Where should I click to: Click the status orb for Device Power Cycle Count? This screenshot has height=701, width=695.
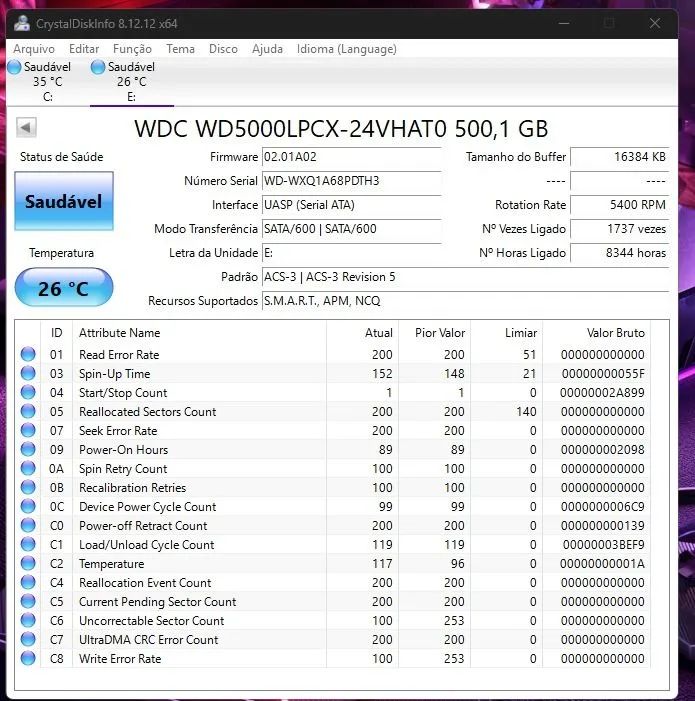tap(28, 506)
